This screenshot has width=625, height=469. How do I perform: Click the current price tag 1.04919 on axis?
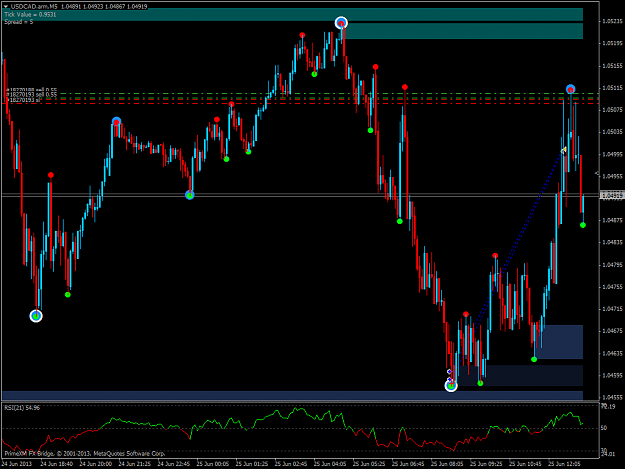pos(611,195)
